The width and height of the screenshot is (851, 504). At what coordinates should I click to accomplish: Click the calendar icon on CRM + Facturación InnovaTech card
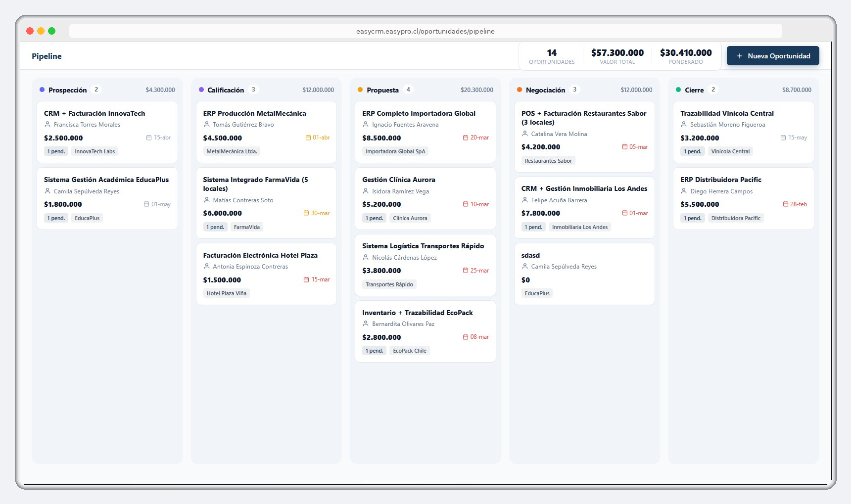point(148,138)
